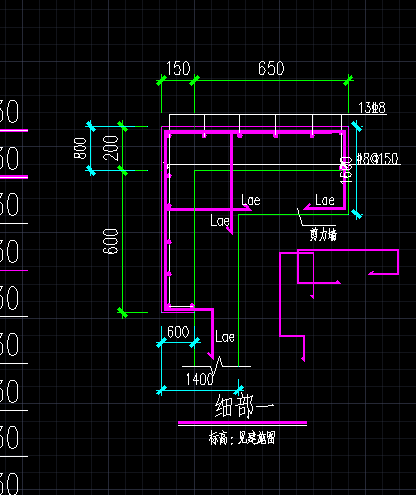Viewport: 416px width, 495px height.
Task: Click the ⌀8@150 stirrup annotation
Action: [x=377, y=159]
